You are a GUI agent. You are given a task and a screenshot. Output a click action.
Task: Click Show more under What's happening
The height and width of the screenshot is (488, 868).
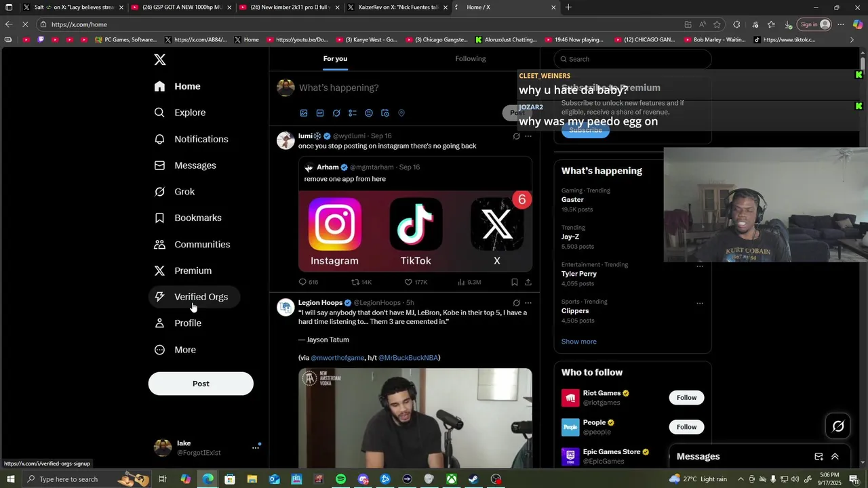click(x=579, y=342)
